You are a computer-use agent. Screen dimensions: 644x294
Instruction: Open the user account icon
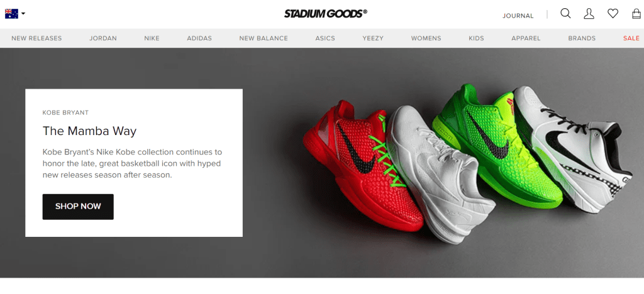(x=589, y=14)
